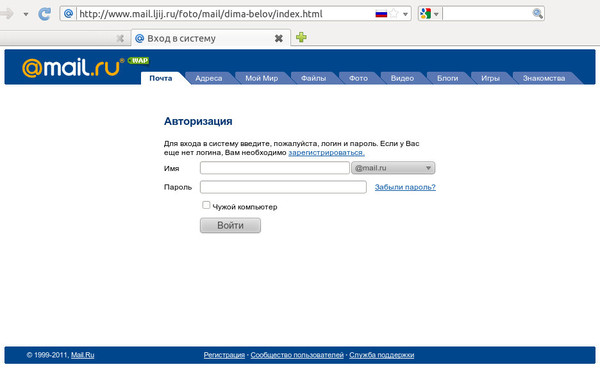The width and height of the screenshot is (600, 383).
Task: Click the зарегистрироваться link
Action: 326,153
